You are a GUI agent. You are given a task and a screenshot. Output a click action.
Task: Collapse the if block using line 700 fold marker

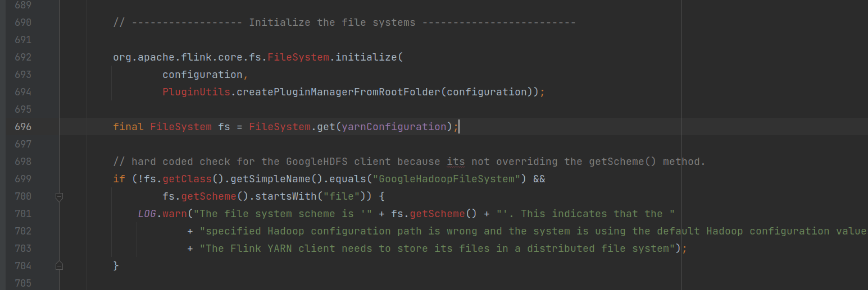[60, 196]
